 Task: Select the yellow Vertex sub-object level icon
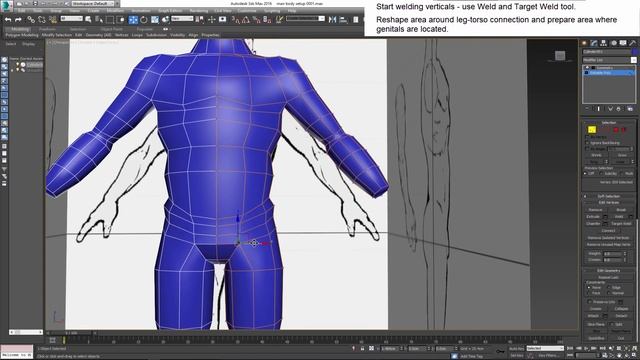click(592, 130)
